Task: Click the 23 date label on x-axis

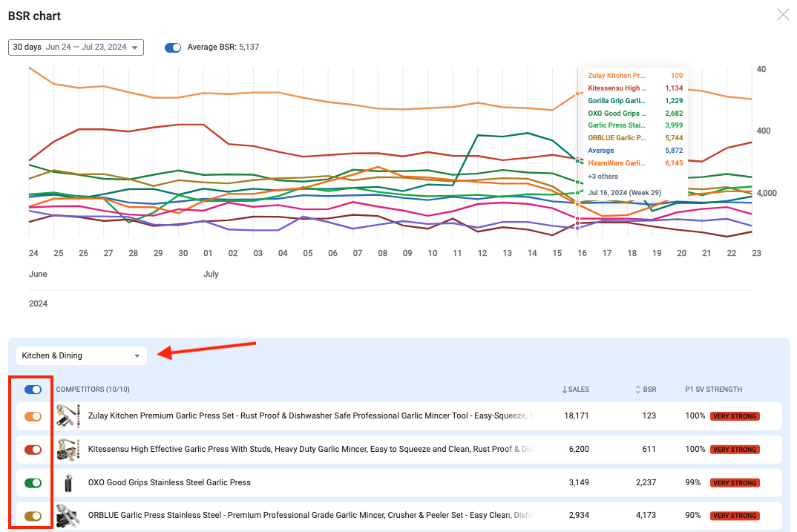Action: click(756, 253)
